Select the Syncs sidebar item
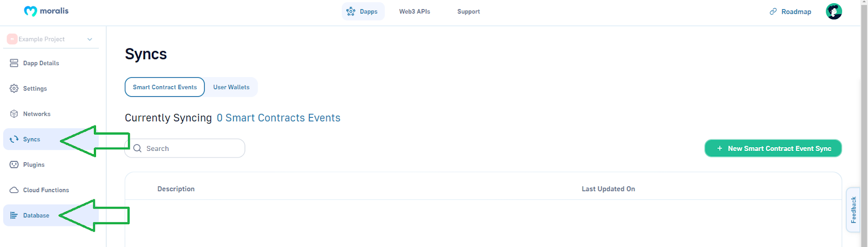Image resolution: width=868 pixels, height=247 pixels. [x=51, y=140]
